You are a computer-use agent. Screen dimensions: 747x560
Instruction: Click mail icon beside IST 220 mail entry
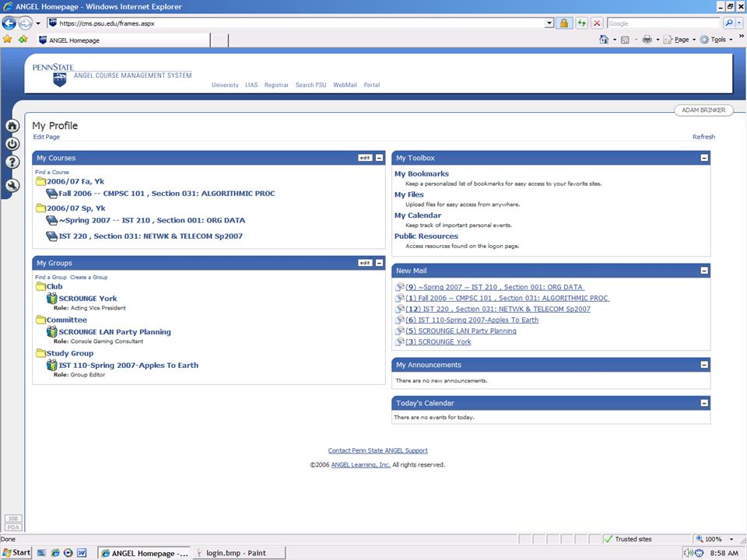coord(400,309)
